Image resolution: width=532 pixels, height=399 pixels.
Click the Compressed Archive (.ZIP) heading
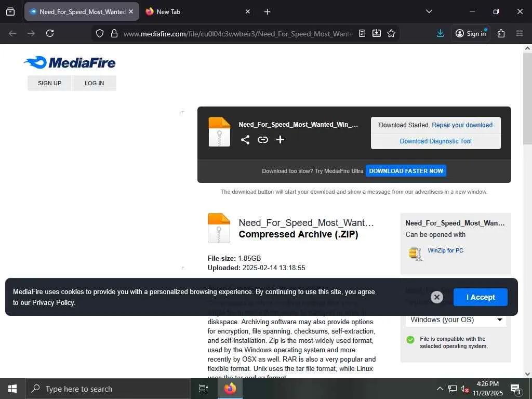[x=299, y=234]
